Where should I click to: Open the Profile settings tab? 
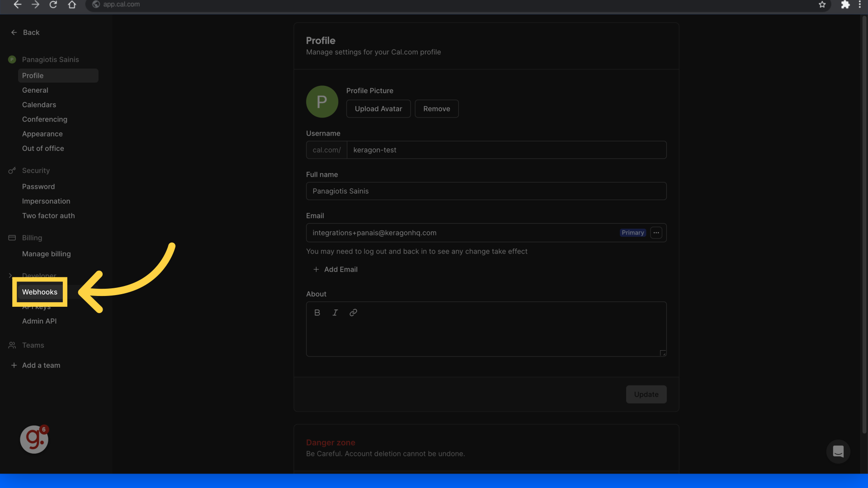(58, 75)
